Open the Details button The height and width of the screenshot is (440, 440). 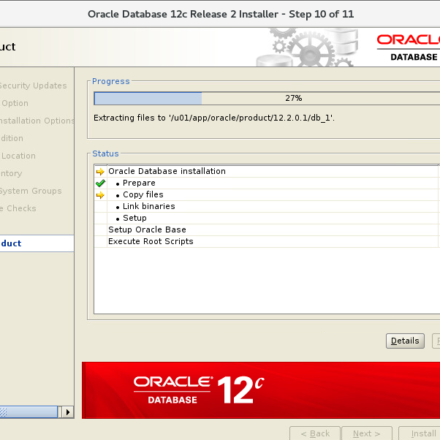405,341
